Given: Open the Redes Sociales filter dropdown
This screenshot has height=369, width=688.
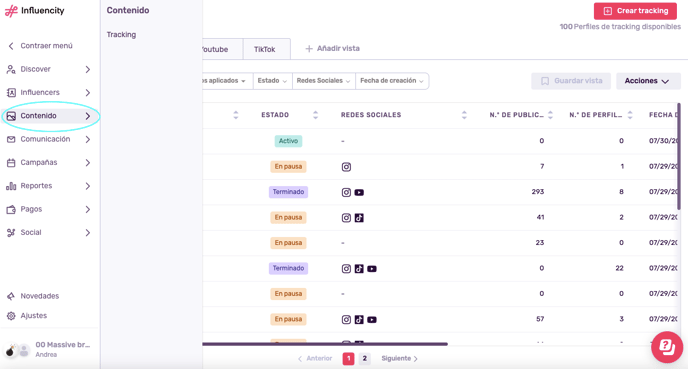Looking at the screenshot, I should click(323, 81).
